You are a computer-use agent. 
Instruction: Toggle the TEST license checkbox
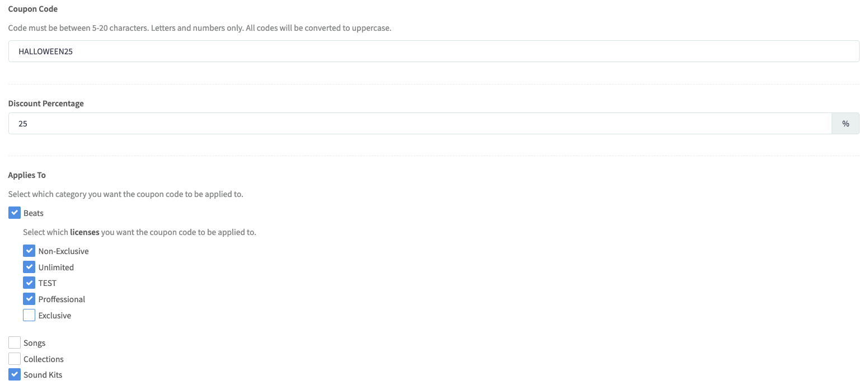point(29,283)
